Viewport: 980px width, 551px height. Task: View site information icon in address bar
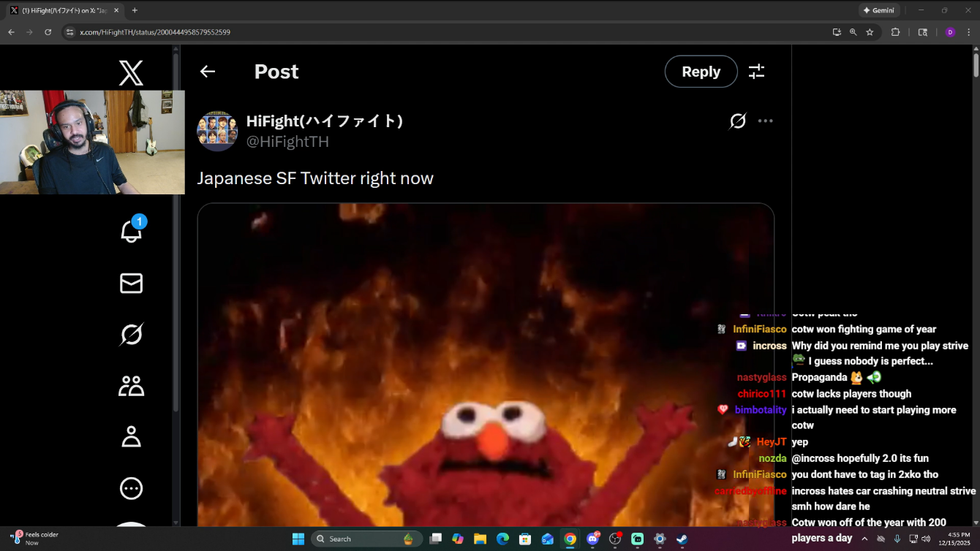click(70, 32)
